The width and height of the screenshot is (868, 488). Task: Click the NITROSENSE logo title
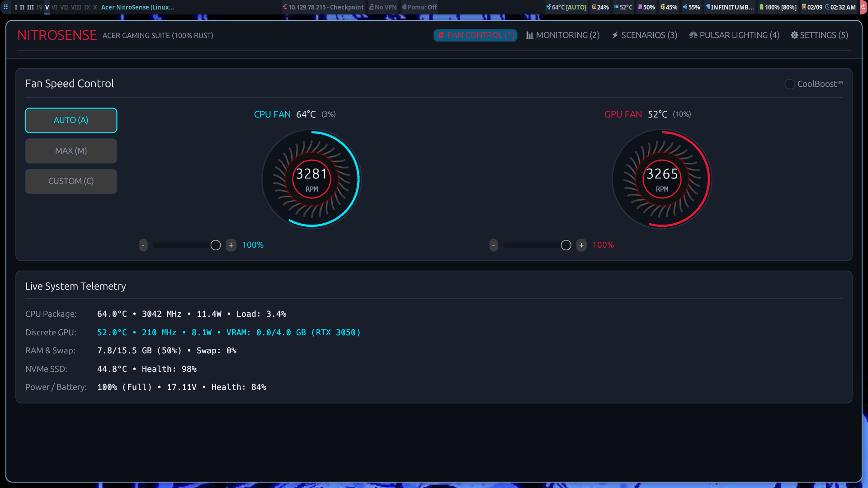coord(57,35)
